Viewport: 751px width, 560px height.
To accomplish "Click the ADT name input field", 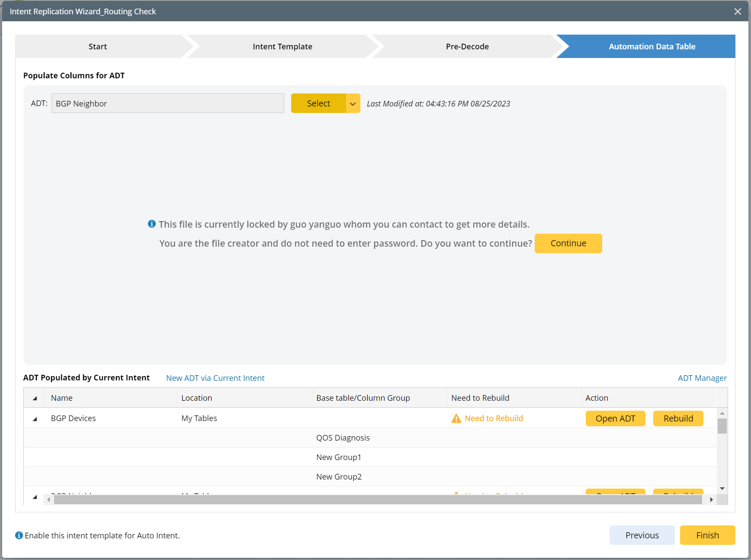I will [x=168, y=103].
